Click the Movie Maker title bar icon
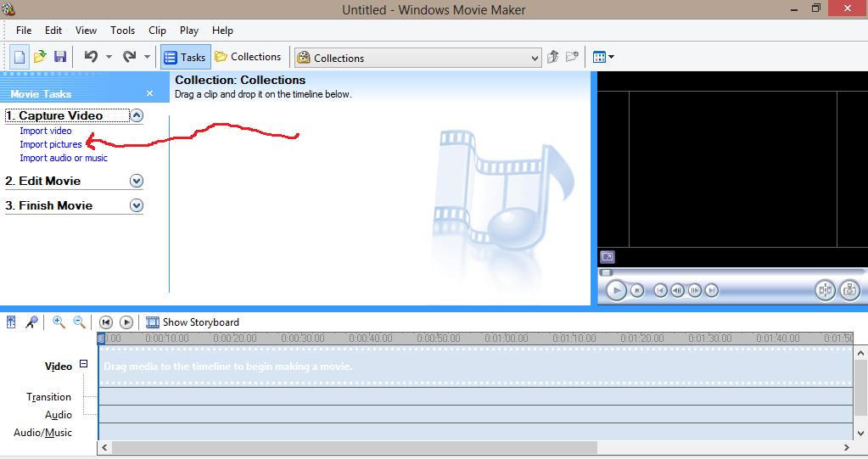The width and height of the screenshot is (868, 459). click(x=8, y=8)
